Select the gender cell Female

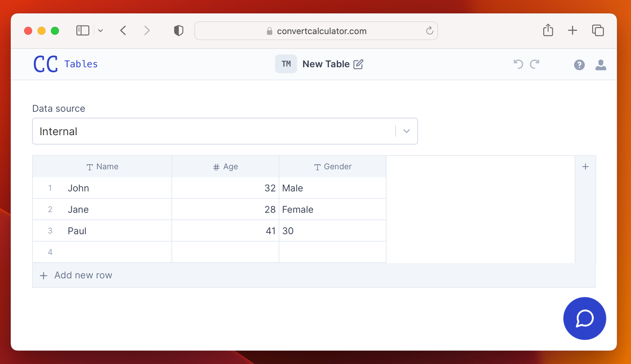[x=333, y=209]
